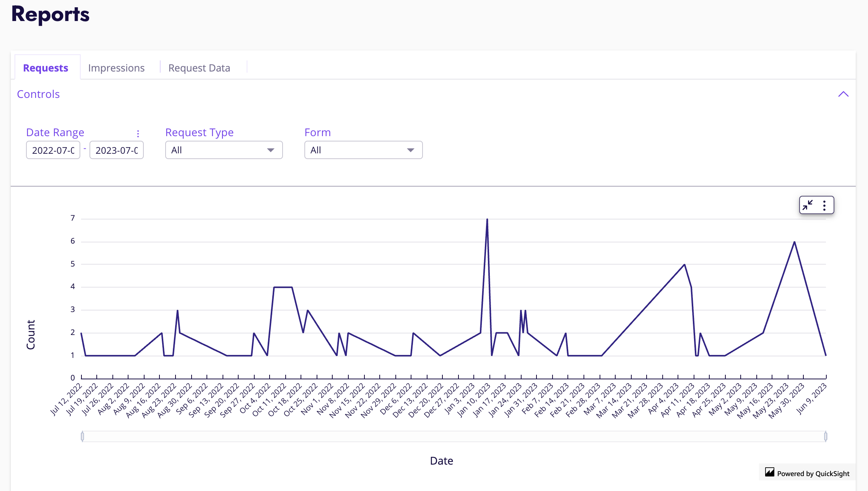Click the start date field showing 2022-07
This screenshot has height=491, width=868.
pyautogui.click(x=53, y=150)
